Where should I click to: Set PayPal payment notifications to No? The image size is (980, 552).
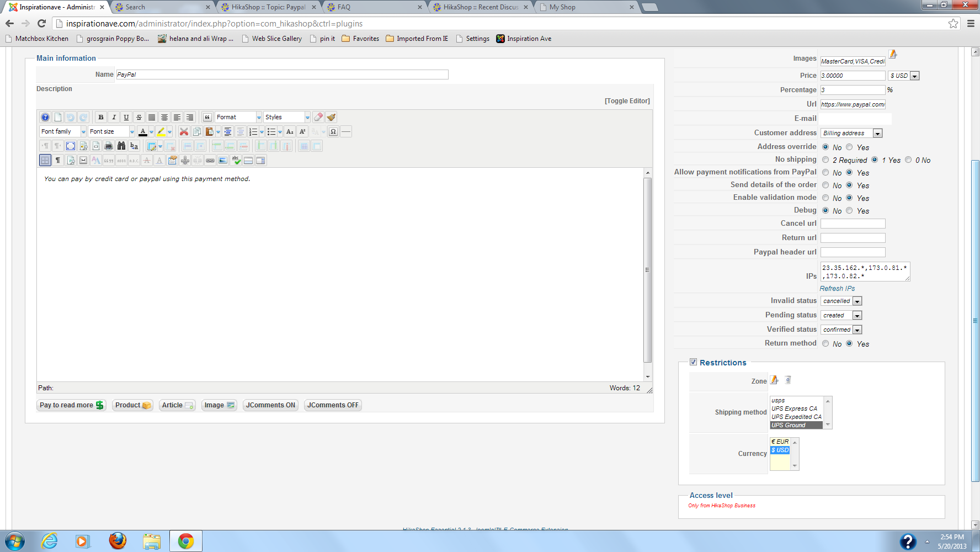825,173
